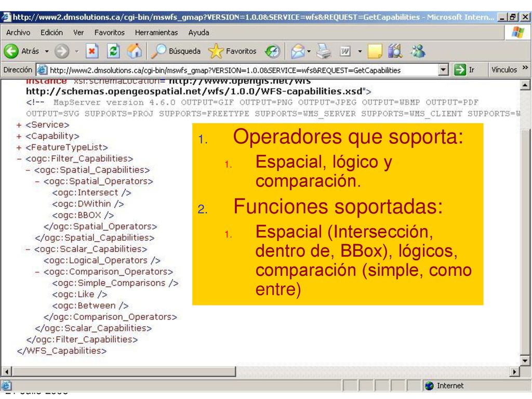Open the Edición menu
This screenshot has width=532, height=399.
[51, 33]
